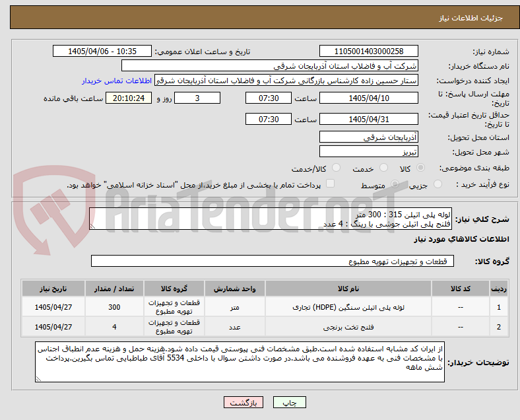The width and height of the screenshot is (520, 420).
Task: Click row number 1 cell
Action: pyautogui.click(x=499, y=307)
